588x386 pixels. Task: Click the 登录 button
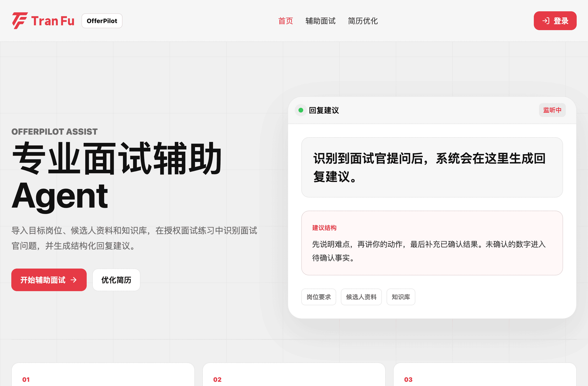[555, 21]
